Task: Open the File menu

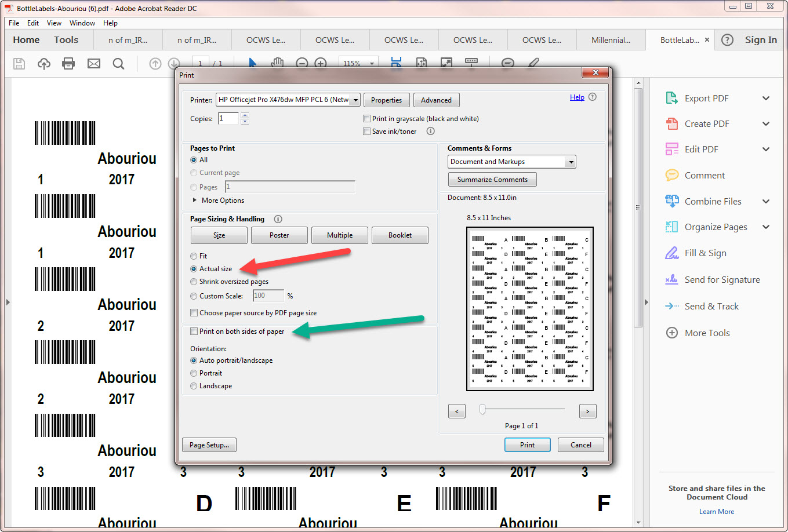Action: 14,23
